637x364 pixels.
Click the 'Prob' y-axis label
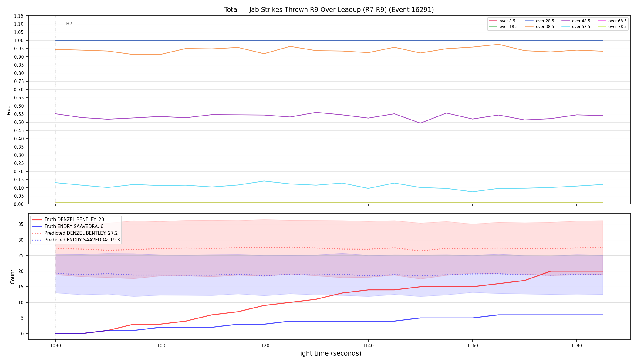pyautogui.click(x=9, y=110)
